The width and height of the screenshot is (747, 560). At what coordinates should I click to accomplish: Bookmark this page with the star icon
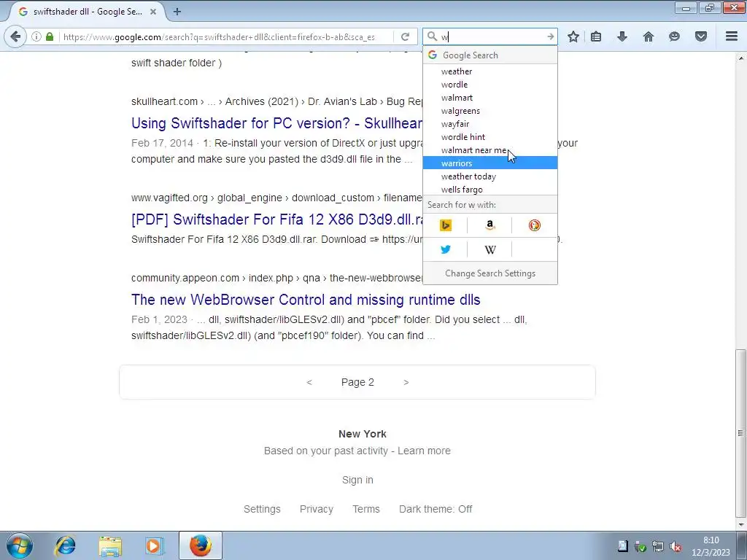[573, 36]
